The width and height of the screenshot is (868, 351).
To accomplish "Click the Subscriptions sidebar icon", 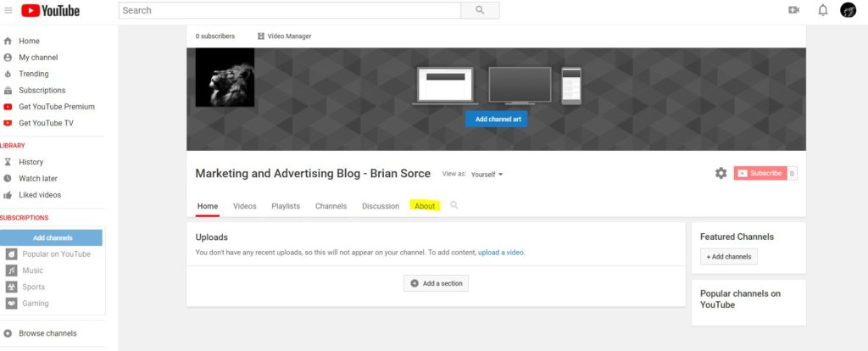I will 8,90.
